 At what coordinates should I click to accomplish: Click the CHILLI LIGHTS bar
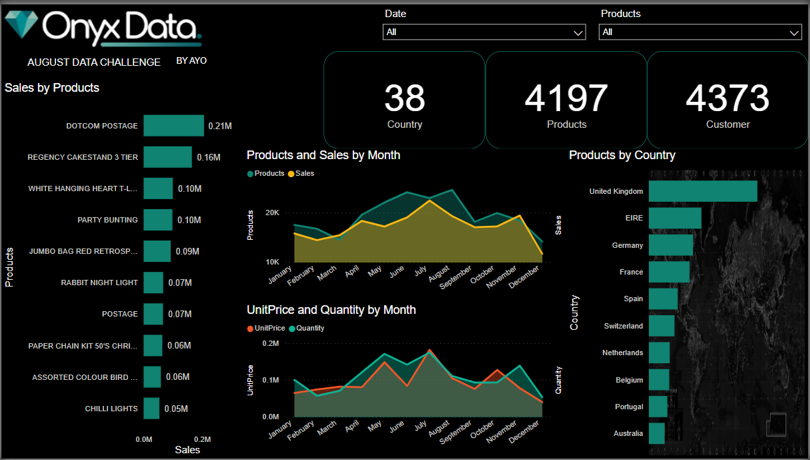[x=151, y=408]
